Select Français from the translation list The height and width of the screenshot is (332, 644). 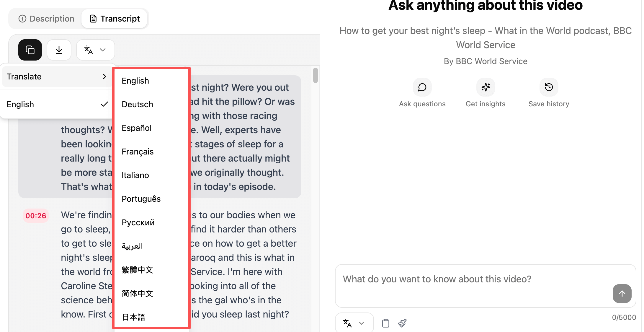pos(137,151)
